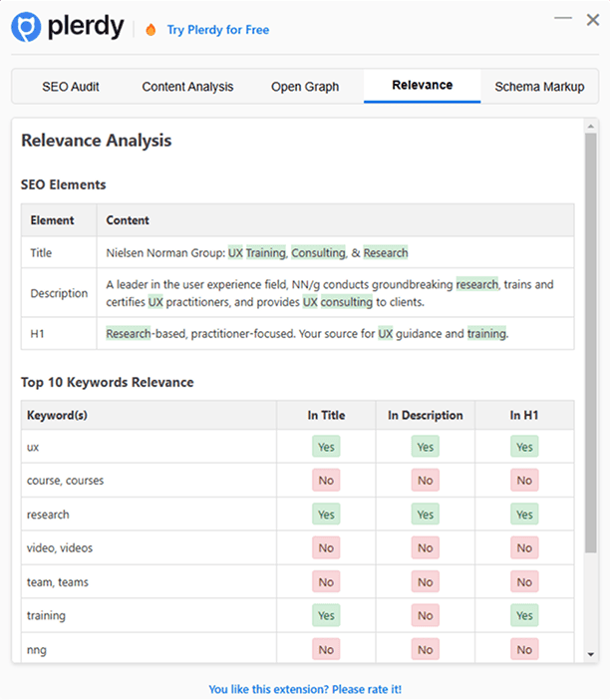Screen dimensions: 610x700
Task: Click the H1 content 'Research-based, practitioner-focused'
Action: (x=307, y=333)
